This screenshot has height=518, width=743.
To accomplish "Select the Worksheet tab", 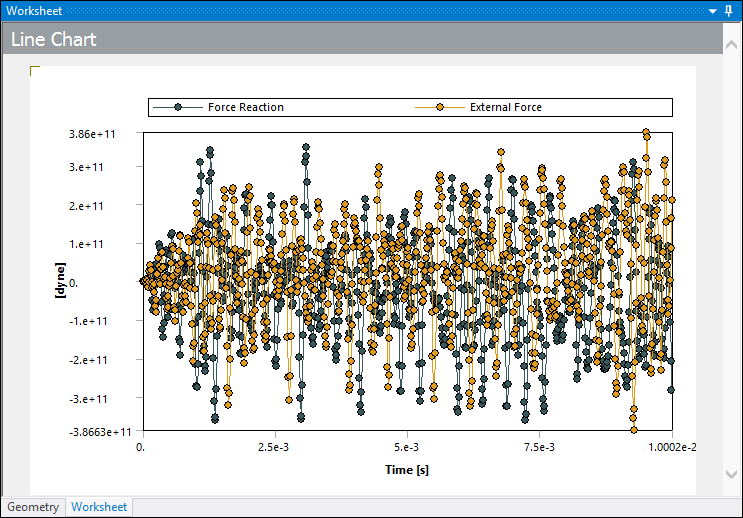I will (99, 507).
